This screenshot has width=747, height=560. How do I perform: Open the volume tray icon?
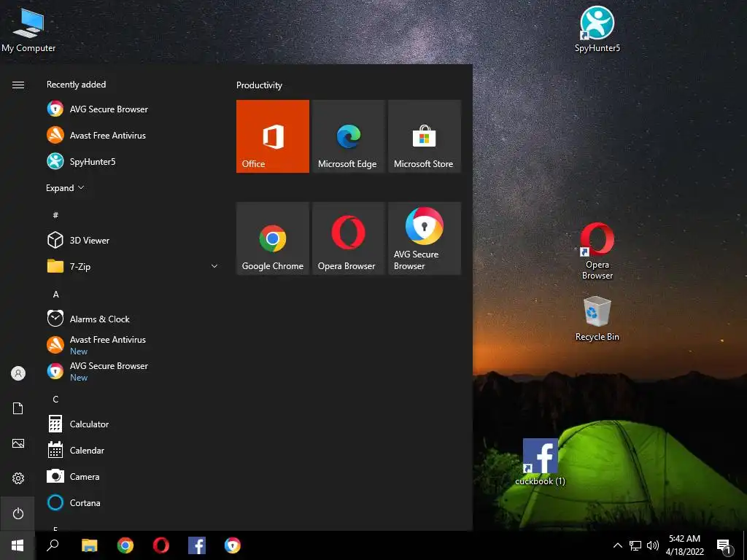[x=653, y=545]
